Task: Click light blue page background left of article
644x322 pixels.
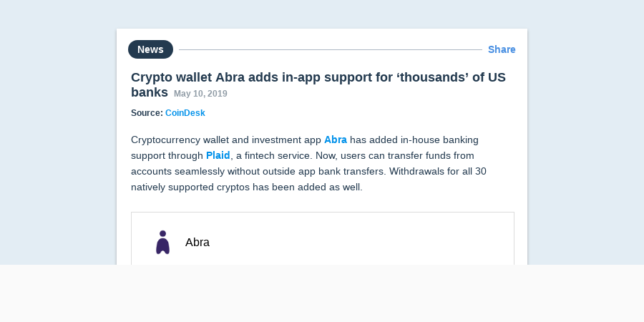Action: click(x=57, y=144)
